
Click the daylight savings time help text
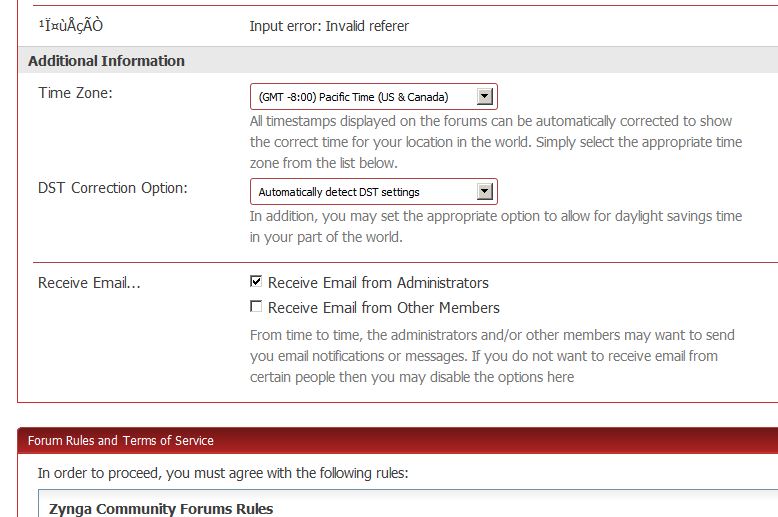(496, 226)
